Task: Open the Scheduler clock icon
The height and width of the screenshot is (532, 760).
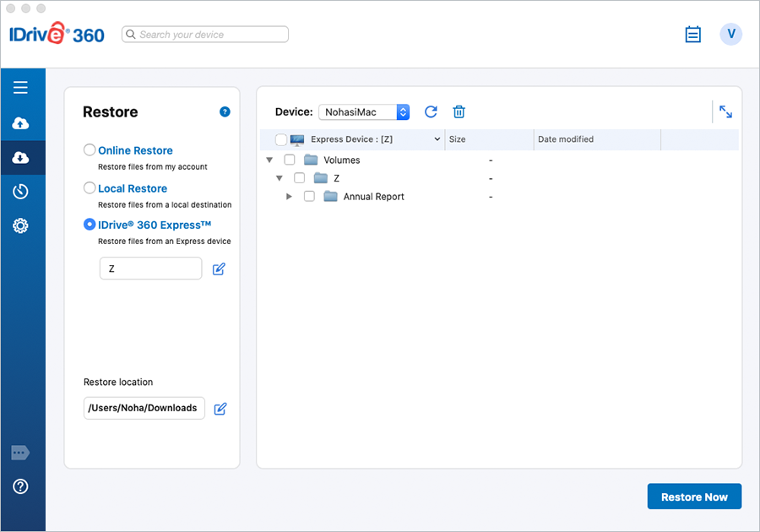Action: (20, 192)
